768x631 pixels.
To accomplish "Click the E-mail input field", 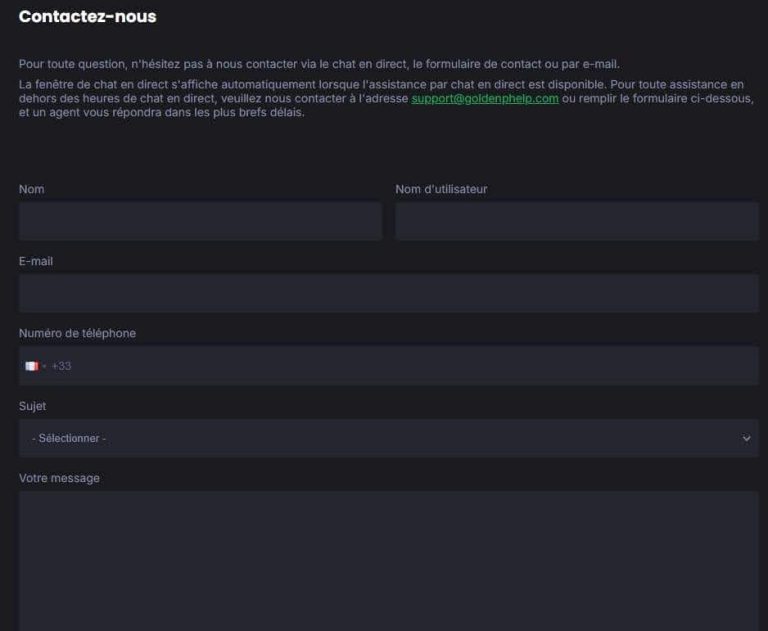I will [389, 293].
